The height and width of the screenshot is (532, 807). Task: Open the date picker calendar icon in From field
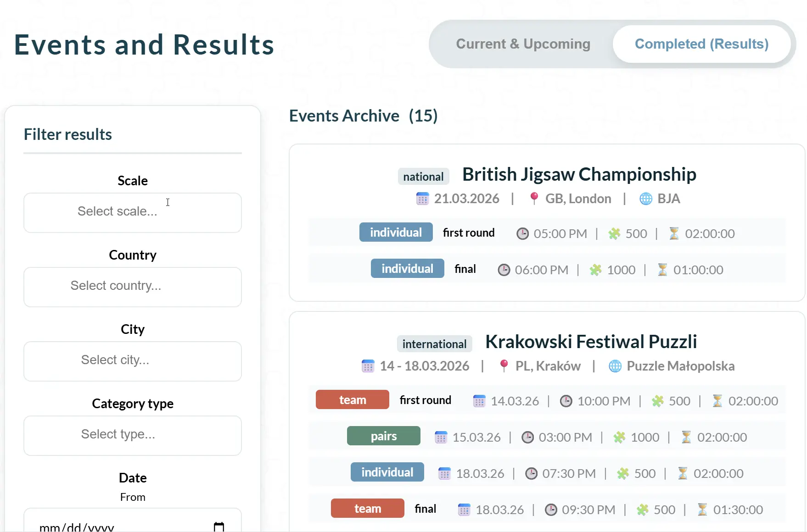click(219, 526)
